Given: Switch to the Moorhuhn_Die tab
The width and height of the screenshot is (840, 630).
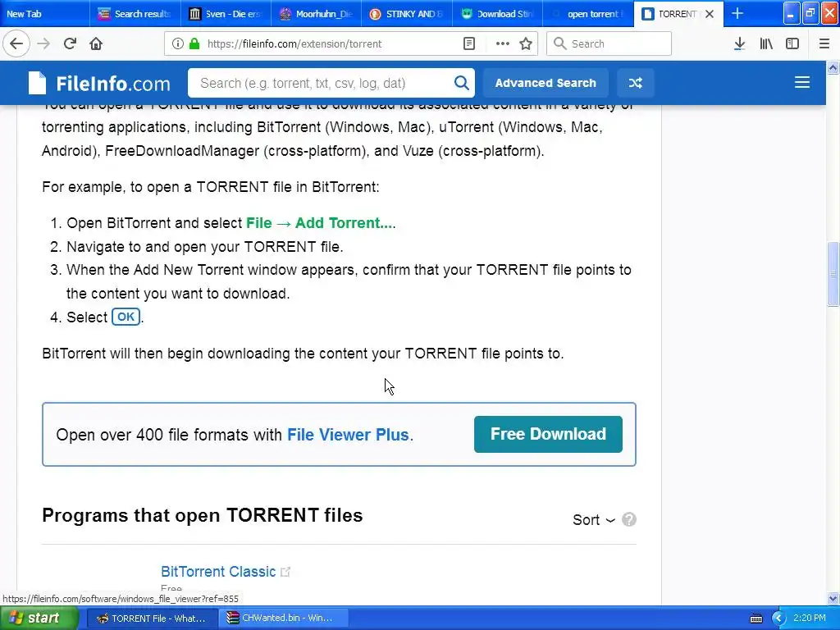Looking at the screenshot, I should [316, 14].
